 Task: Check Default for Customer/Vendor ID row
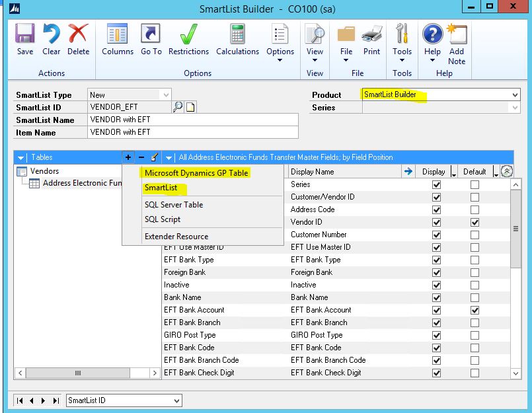[475, 197]
